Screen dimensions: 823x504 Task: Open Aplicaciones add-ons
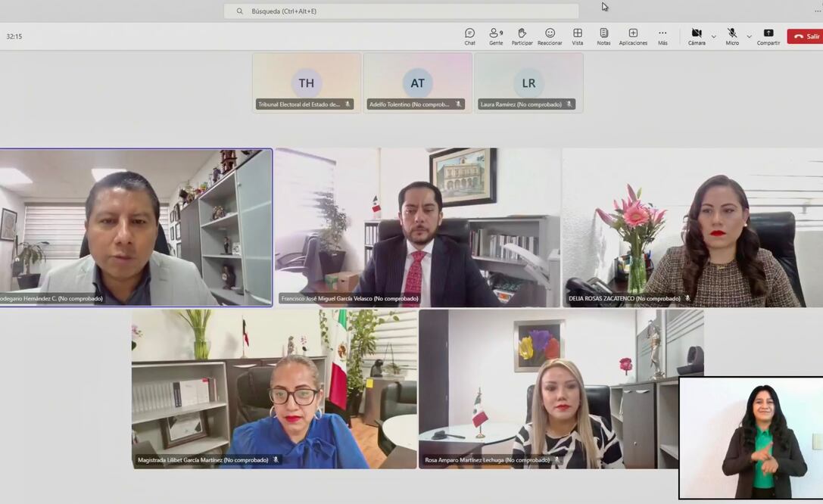point(633,36)
